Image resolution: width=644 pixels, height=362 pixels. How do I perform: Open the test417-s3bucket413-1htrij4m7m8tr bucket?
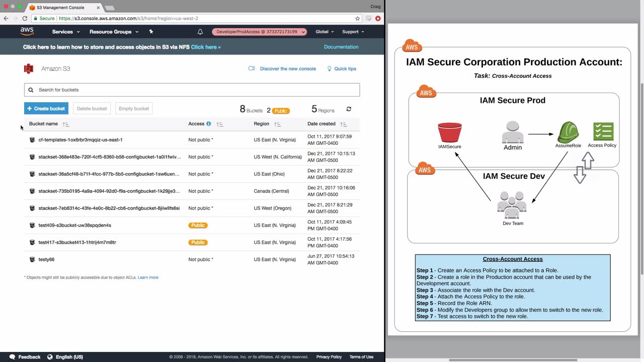(x=77, y=242)
